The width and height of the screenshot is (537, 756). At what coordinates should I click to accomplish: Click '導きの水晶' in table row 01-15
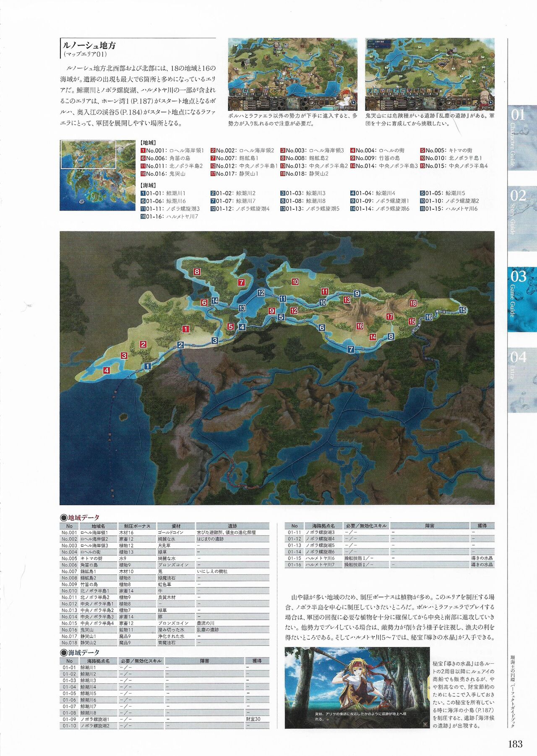tap(482, 558)
